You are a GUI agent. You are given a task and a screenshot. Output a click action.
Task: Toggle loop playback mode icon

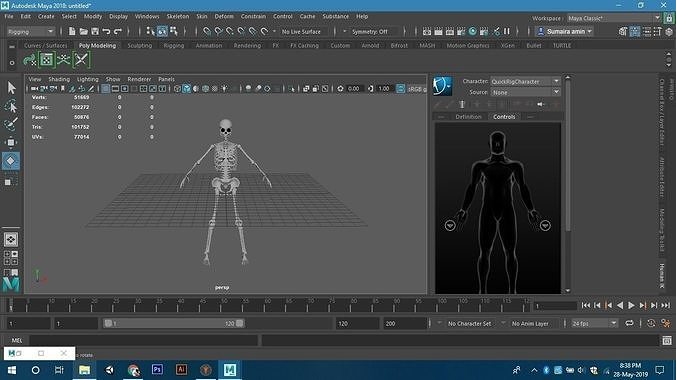coord(629,323)
